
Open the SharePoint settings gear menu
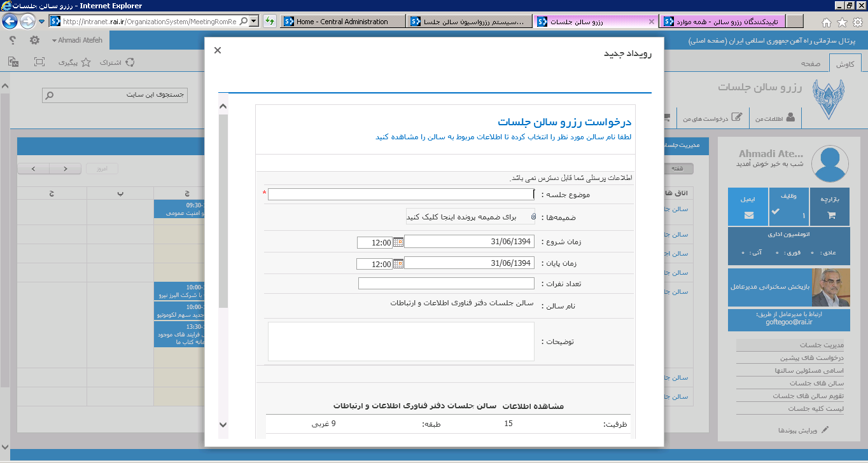coord(34,40)
